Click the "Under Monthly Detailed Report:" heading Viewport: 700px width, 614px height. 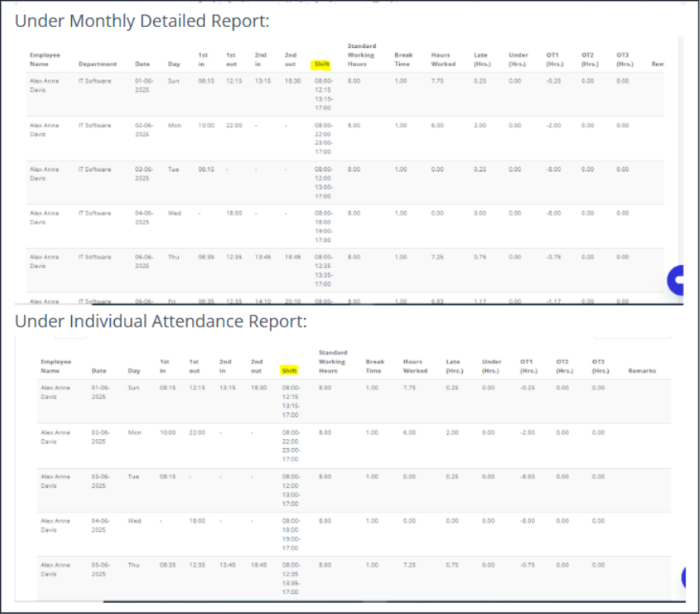[x=142, y=21]
